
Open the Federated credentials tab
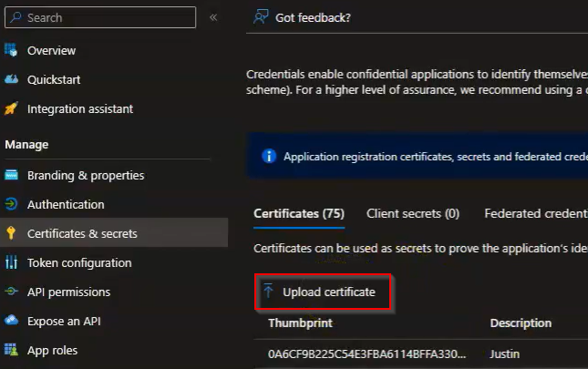point(535,213)
